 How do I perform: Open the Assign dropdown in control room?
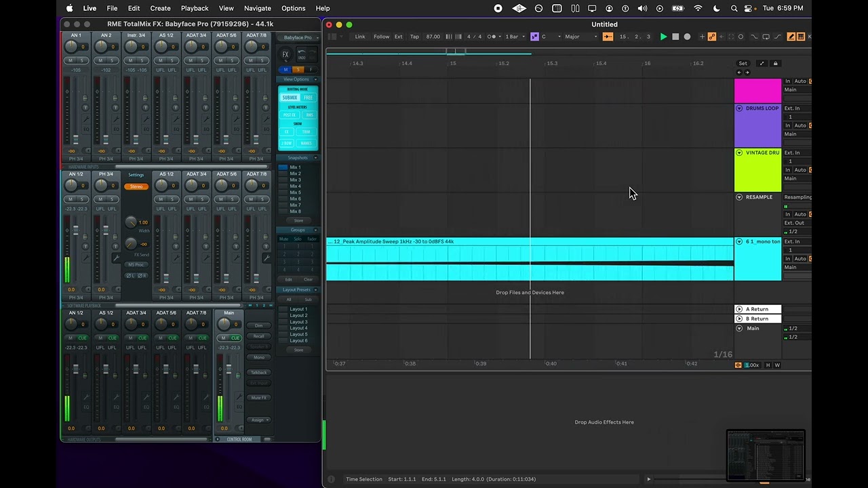(259, 420)
